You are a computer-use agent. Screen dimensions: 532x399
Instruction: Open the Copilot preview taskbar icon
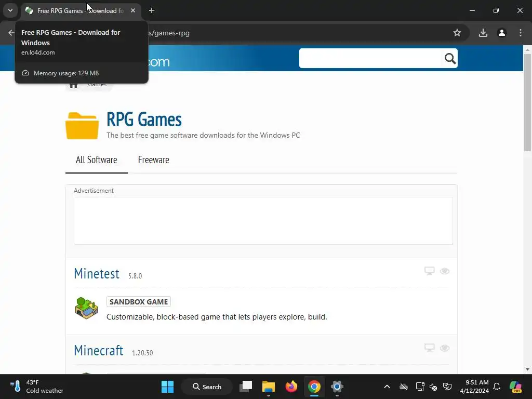[x=515, y=387]
